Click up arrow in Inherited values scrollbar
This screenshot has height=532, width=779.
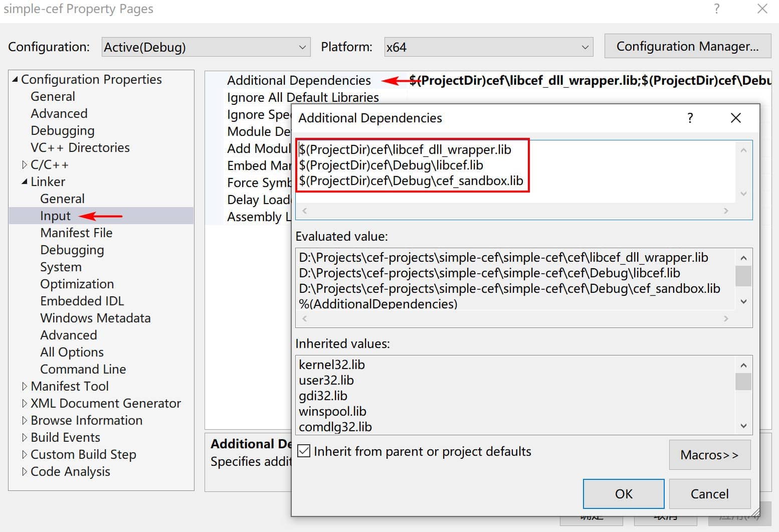tap(743, 365)
